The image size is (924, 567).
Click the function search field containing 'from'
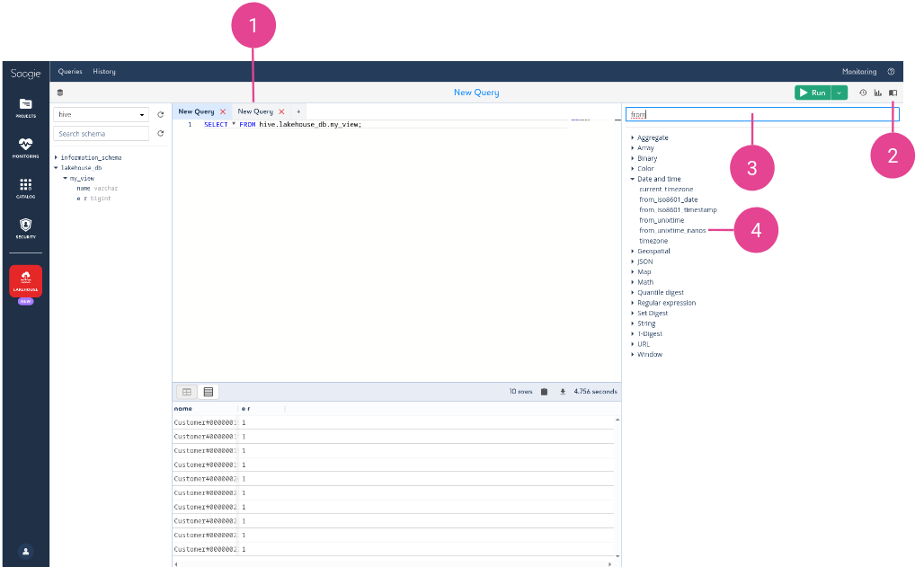[762, 114]
